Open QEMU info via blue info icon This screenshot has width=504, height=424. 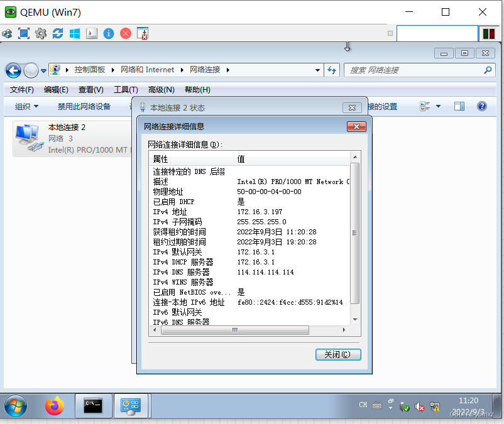tap(109, 33)
